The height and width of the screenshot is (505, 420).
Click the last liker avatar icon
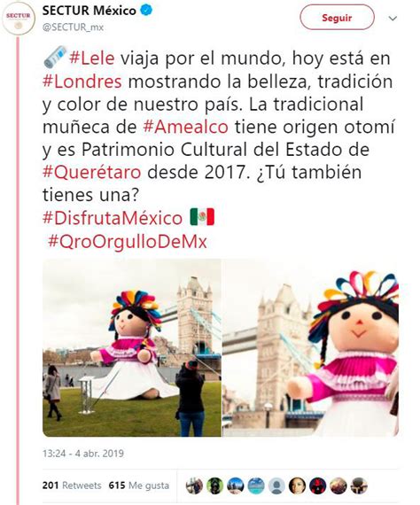(x=359, y=486)
